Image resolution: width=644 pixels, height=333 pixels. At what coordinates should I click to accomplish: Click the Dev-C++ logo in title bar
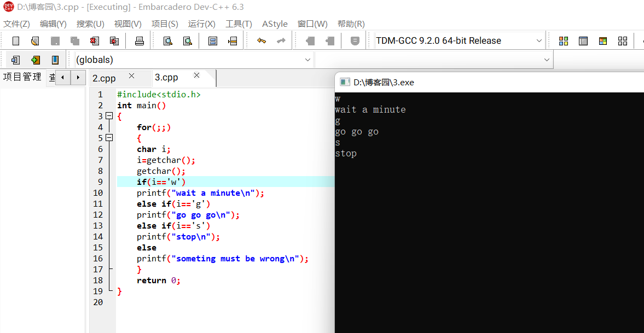[8, 7]
